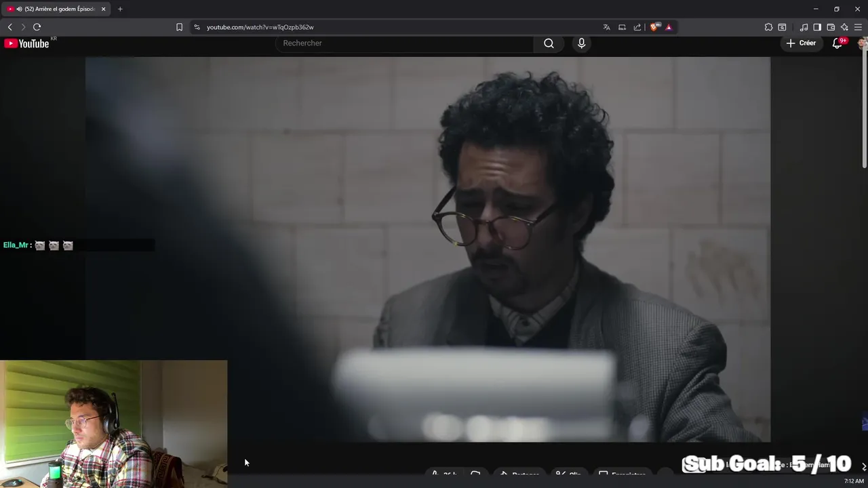Click the Créer button
Screen dimensions: 868x488
click(x=801, y=43)
